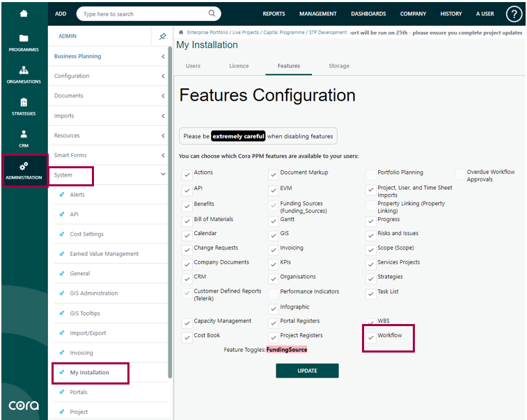527x420 pixels.
Task: Open the Reports menu
Action: coord(274,14)
